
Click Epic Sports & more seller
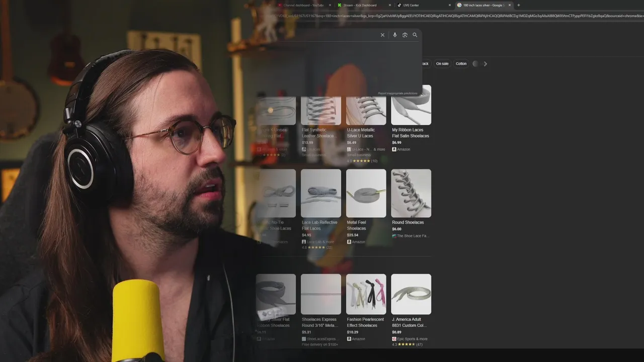(412, 339)
